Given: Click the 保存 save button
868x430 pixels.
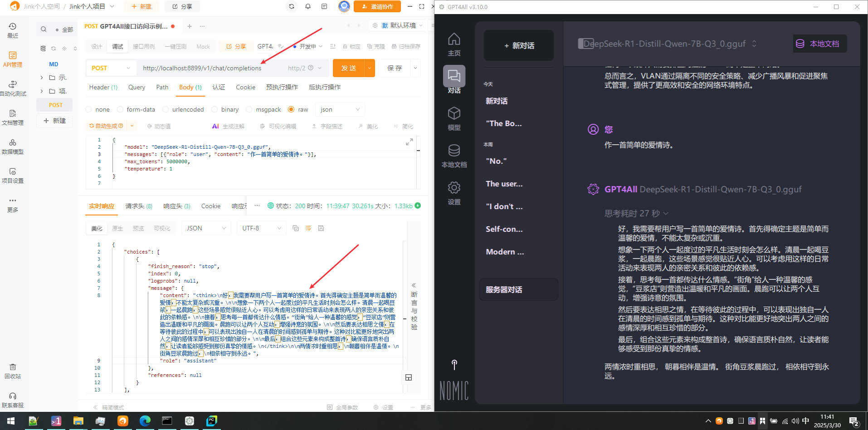Looking at the screenshot, I should (x=395, y=68).
